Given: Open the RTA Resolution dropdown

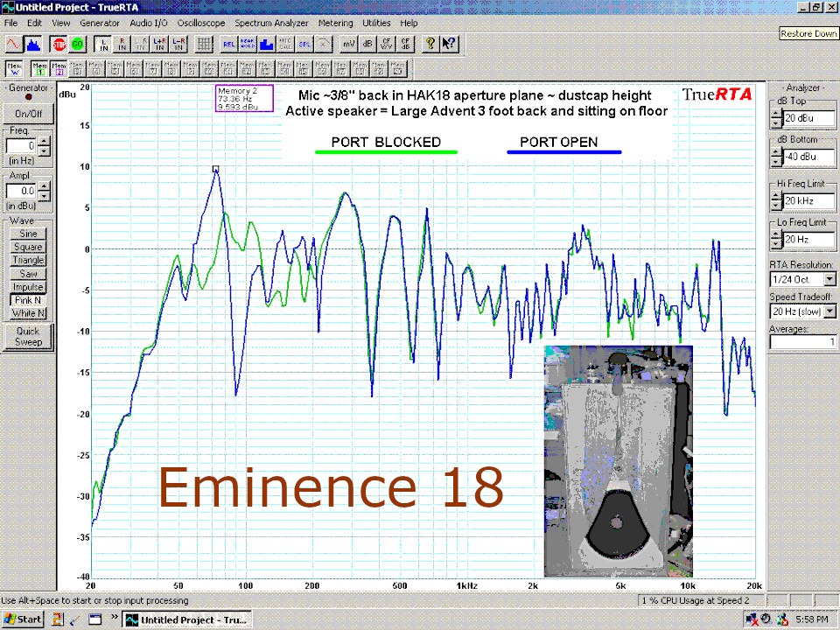Looking at the screenshot, I should tap(829, 280).
